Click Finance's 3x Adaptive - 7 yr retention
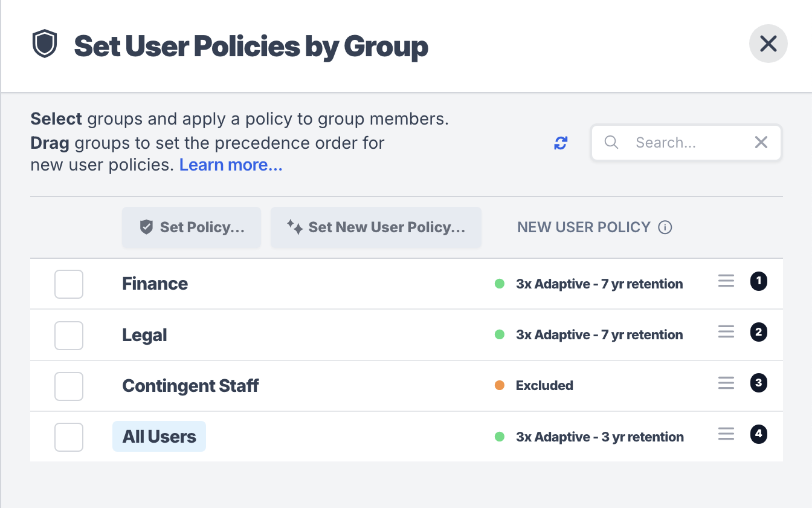Viewport: 812px width, 508px height. [599, 284]
